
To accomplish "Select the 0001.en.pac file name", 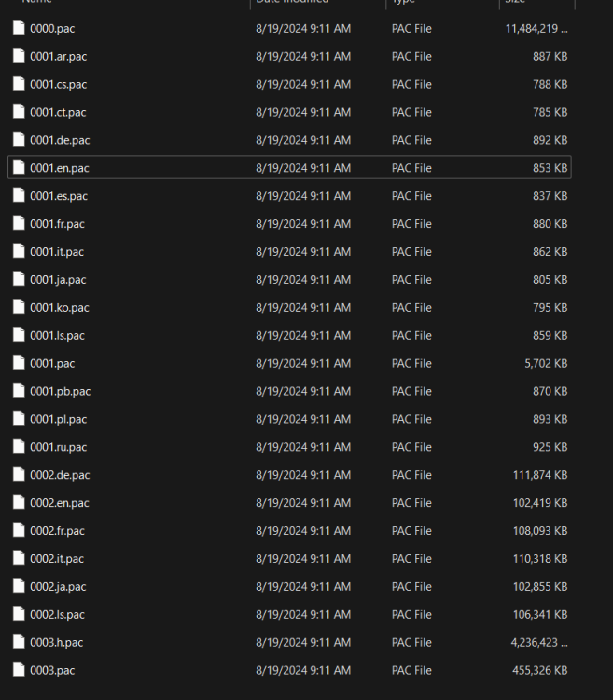I will [x=59, y=168].
